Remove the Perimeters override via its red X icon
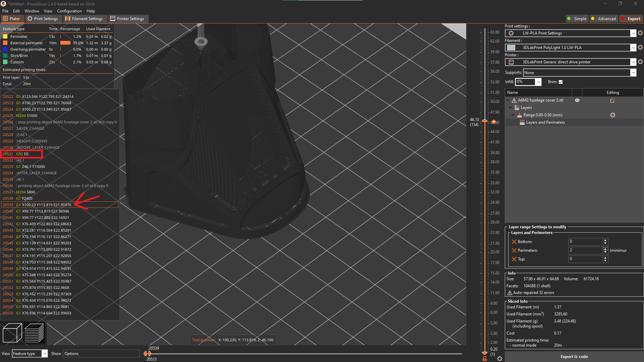This screenshot has height=362, width=644. point(515,250)
